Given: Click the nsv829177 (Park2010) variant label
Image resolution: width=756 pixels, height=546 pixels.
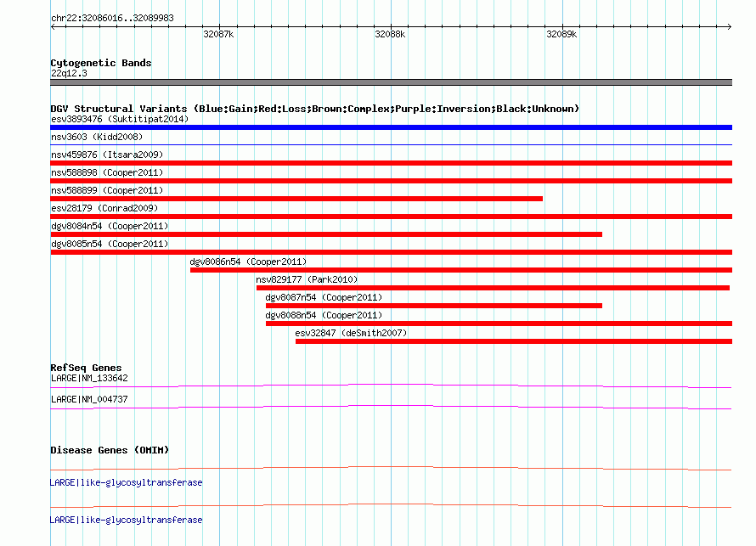Looking at the screenshot, I should pyautogui.click(x=307, y=279).
